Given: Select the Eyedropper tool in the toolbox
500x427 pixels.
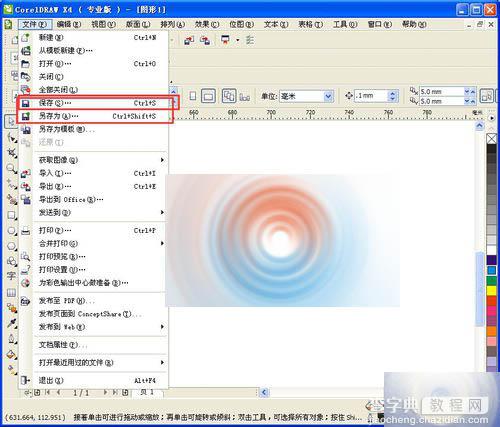Looking at the screenshot, I should [x=12, y=323].
